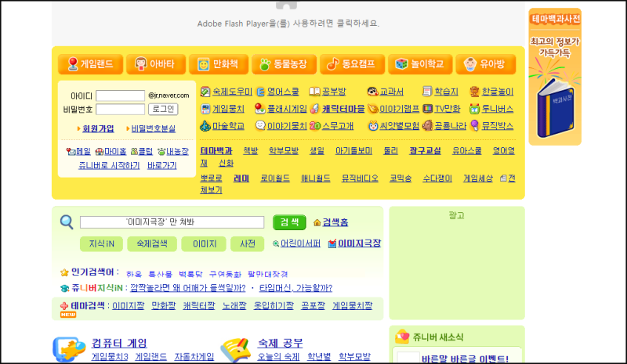Select the 지식iN search tab

click(102, 243)
